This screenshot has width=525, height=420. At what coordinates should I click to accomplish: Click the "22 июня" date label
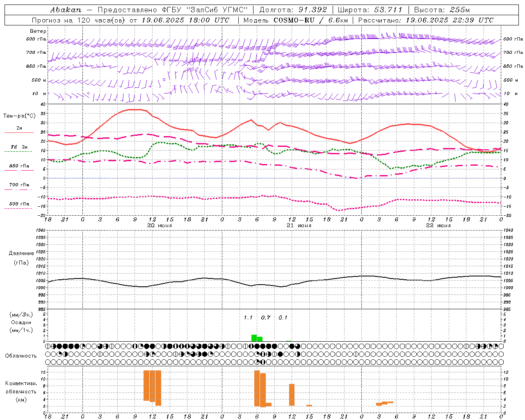tap(438, 226)
